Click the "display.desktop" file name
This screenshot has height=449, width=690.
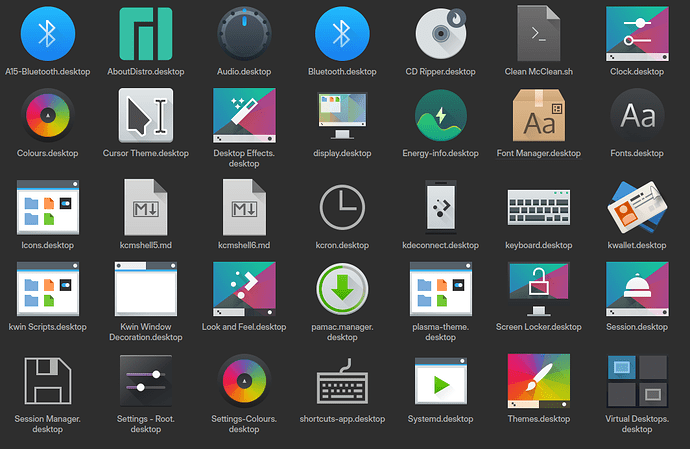[342, 153]
